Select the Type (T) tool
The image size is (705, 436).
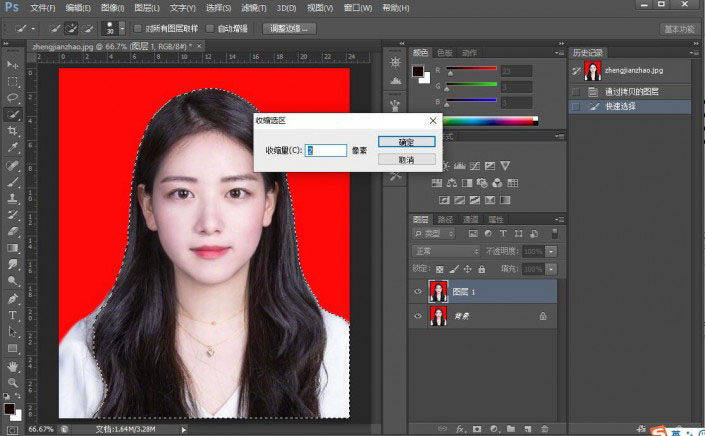tap(13, 314)
